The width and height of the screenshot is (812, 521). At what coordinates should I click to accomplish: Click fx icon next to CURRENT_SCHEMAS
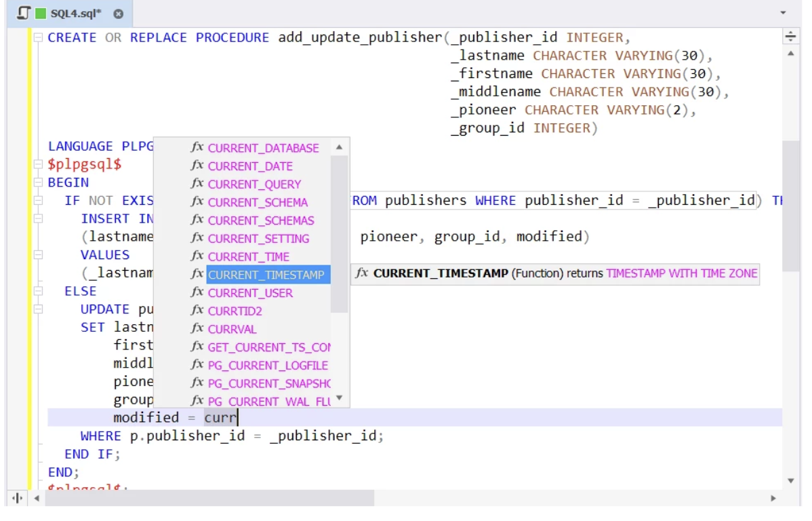tap(197, 220)
